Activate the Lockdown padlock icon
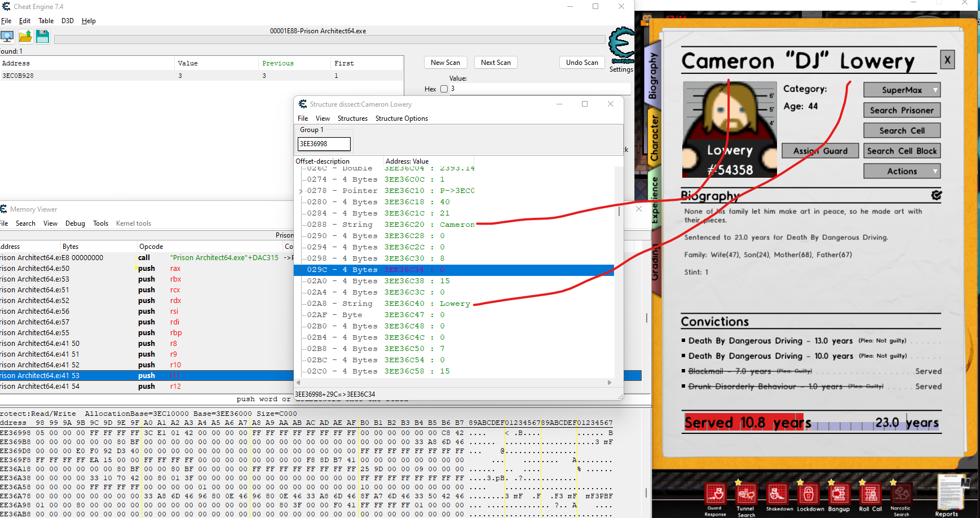 (x=808, y=494)
